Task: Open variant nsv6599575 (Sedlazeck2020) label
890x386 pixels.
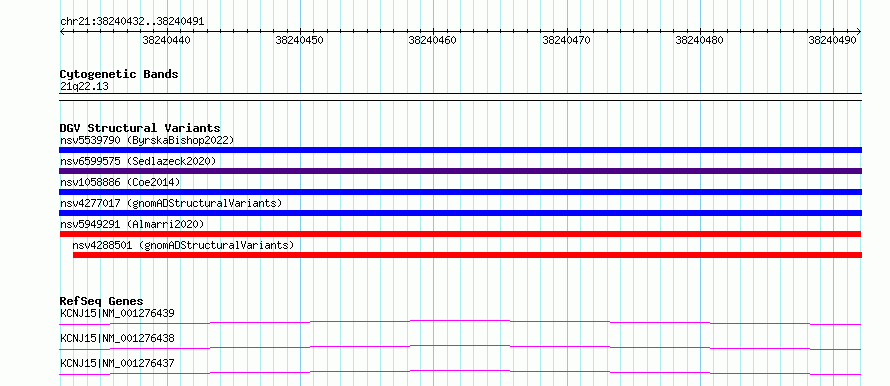Action: [138, 161]
